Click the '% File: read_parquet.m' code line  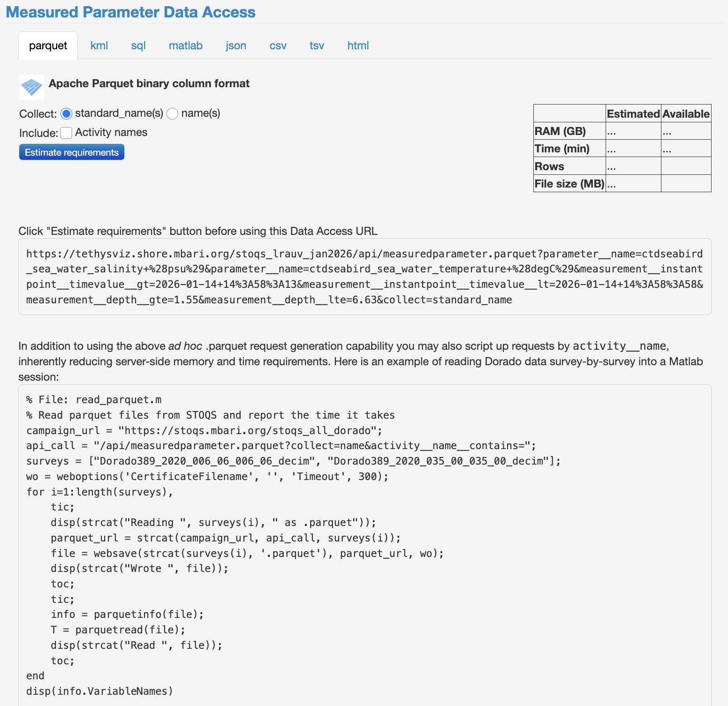tap(94, 400)
